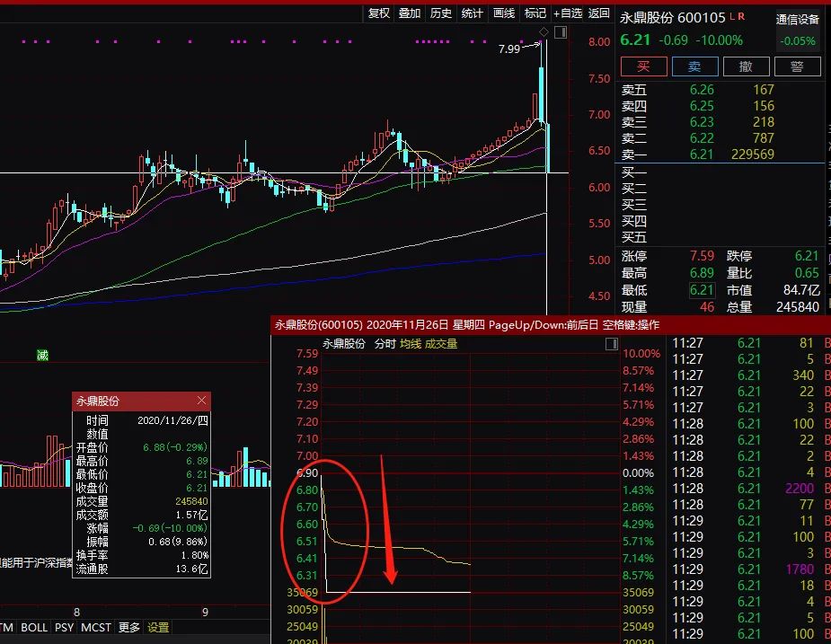Screen dimensions: 831x644
Task: Switch to the PSY indicator tab
Action: point(64,628)
